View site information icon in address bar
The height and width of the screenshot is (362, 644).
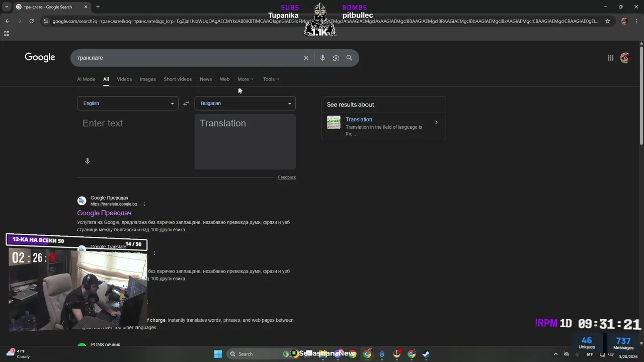(46, 21)
